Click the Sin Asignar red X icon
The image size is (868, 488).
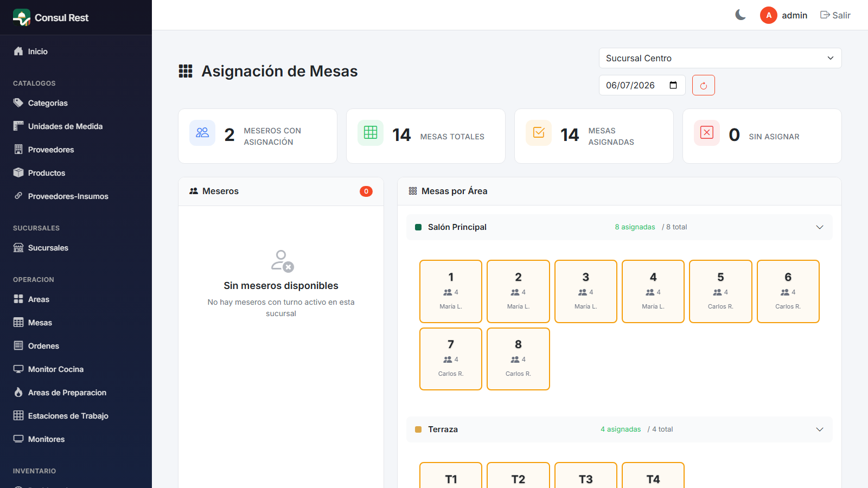[707, 133]
